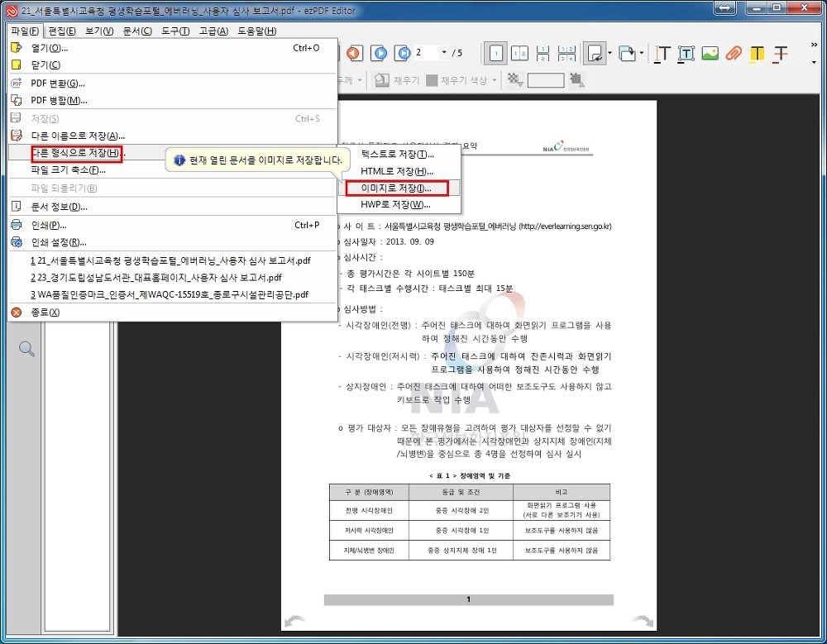Choose 인쇄(P)... to print
The height and width of the screenshot is (644, 827).
click(173, 225)
